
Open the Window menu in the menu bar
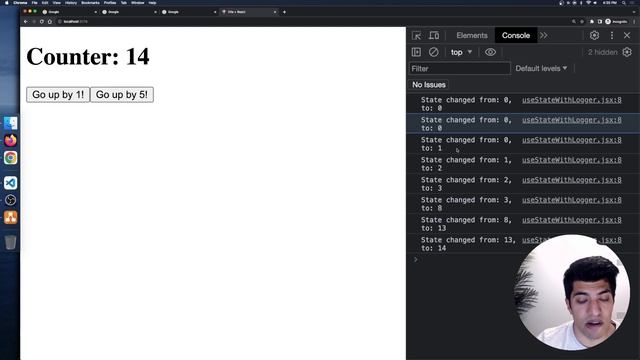pyautogui.click(x=138, y=2)
